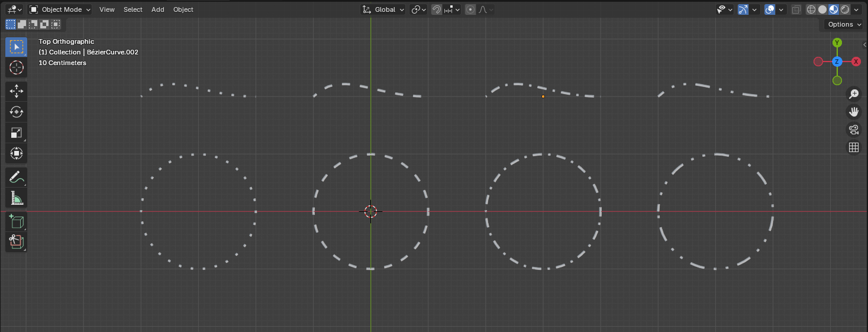
Task: Toggle proportional editing
Action: coord(470,9)
